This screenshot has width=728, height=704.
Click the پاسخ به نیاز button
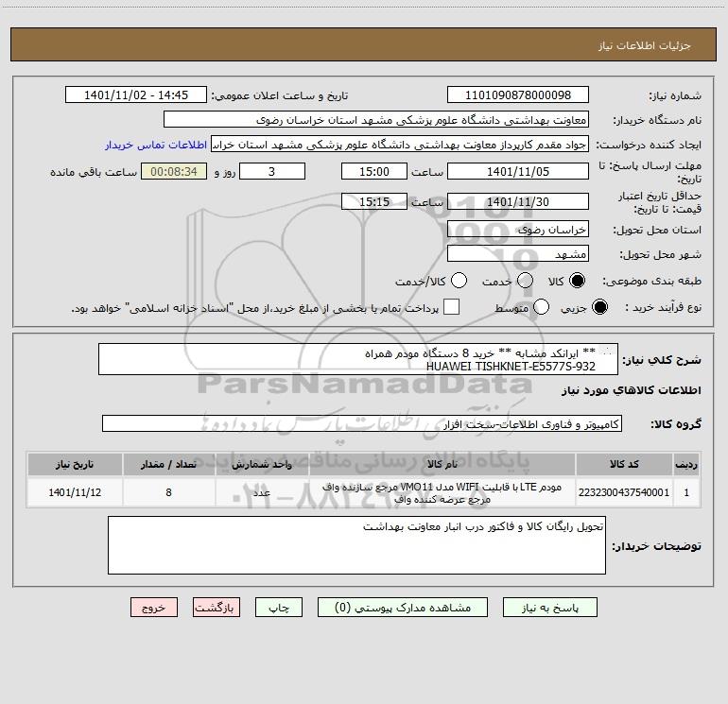pos(550,608)
